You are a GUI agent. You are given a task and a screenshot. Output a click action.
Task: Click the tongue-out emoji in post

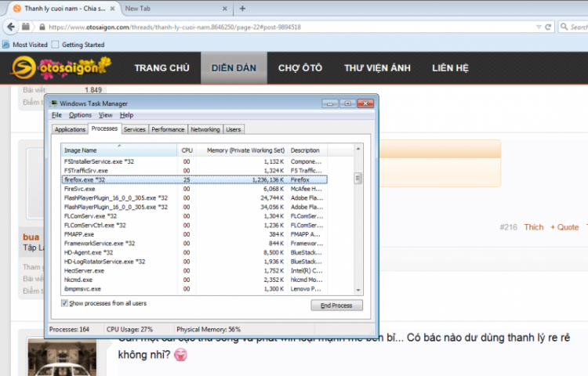pyautogui.click(x=181, y=354)
